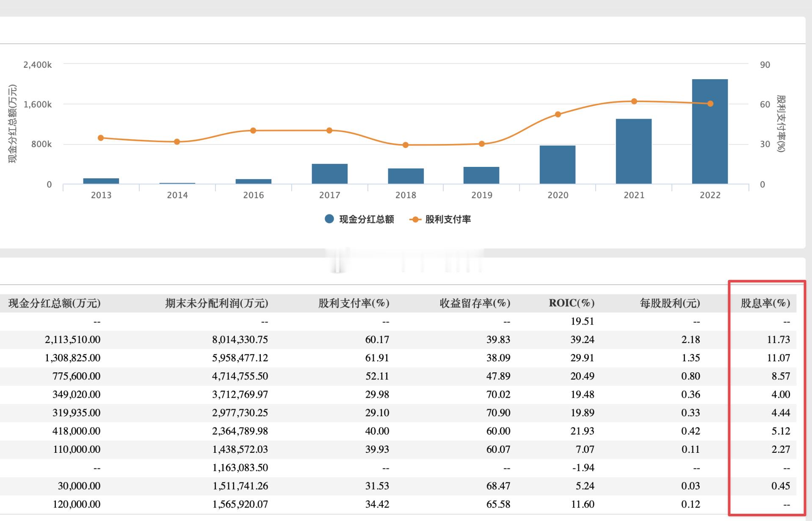Select the ROIC value 19.51
This screenshot has height=521, width=812.
(583, 321)
